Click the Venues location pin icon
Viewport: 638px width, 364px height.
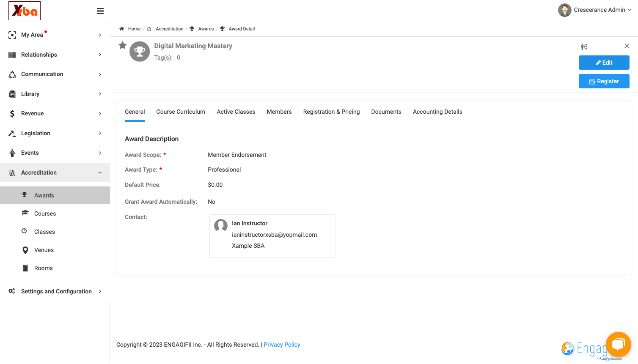pyautogui.click(x=25, y=250)
